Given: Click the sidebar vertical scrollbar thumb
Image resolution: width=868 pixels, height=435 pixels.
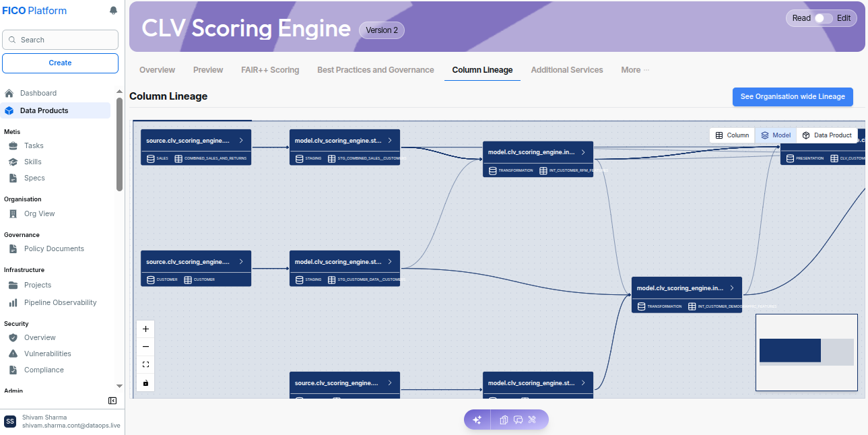Looking at the screenshot, I should tap(119, 144).
